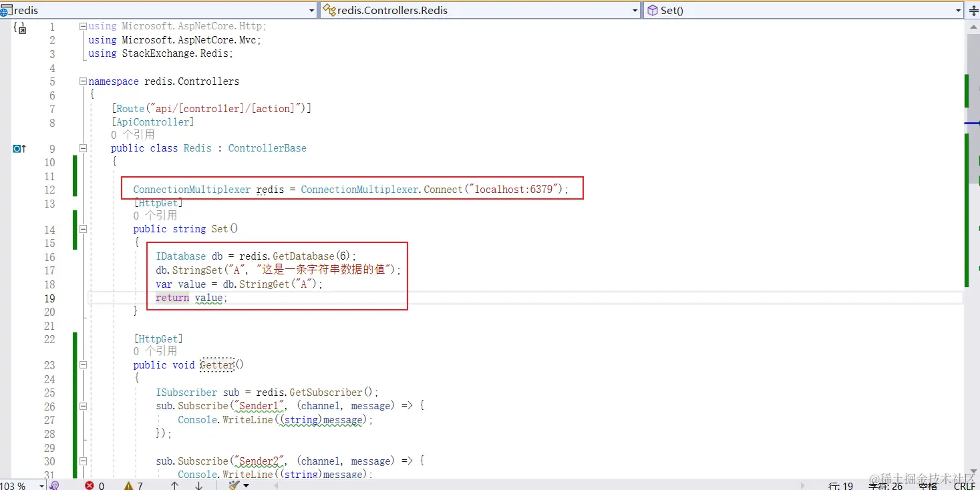Screen dimensions: 980x490
Task: Click the inheritance margin icon on line 9
Action: click(19, 149)
